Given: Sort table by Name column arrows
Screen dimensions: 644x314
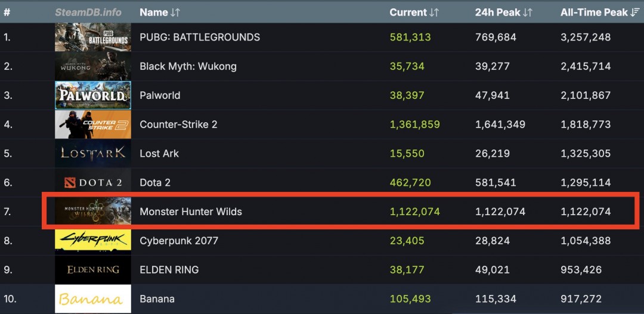Looking at the screenshot, I should click(x=175, y=13).
